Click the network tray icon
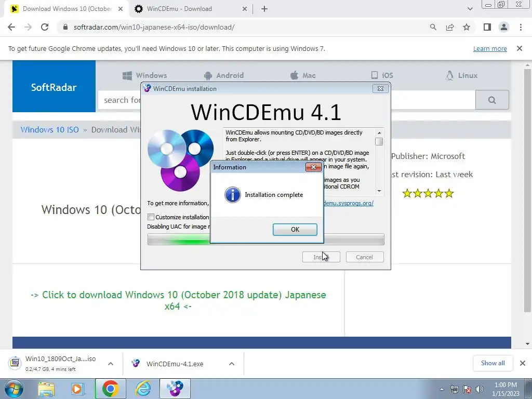 [x=454, y=389]
